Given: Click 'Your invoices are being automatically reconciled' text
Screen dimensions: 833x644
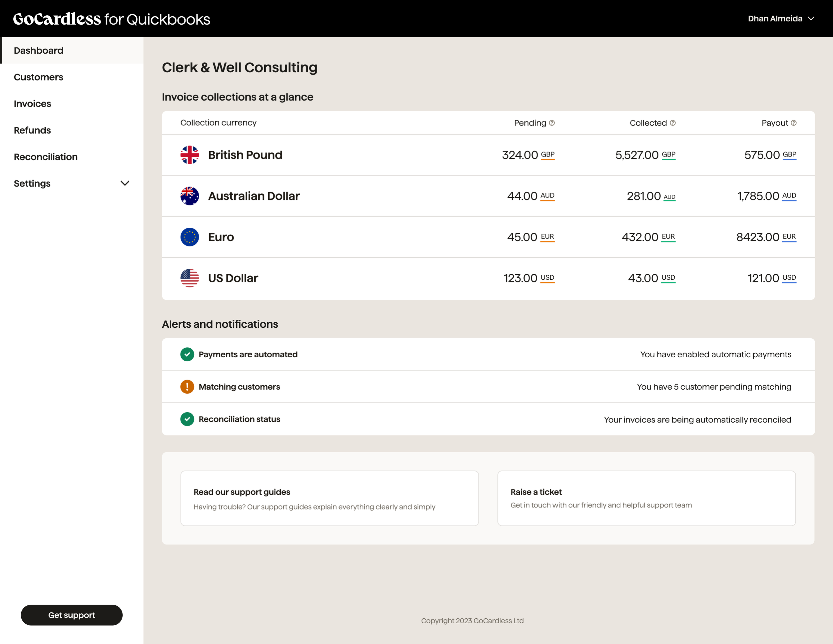Looking at the screenshot, I should tap(698, 420).
